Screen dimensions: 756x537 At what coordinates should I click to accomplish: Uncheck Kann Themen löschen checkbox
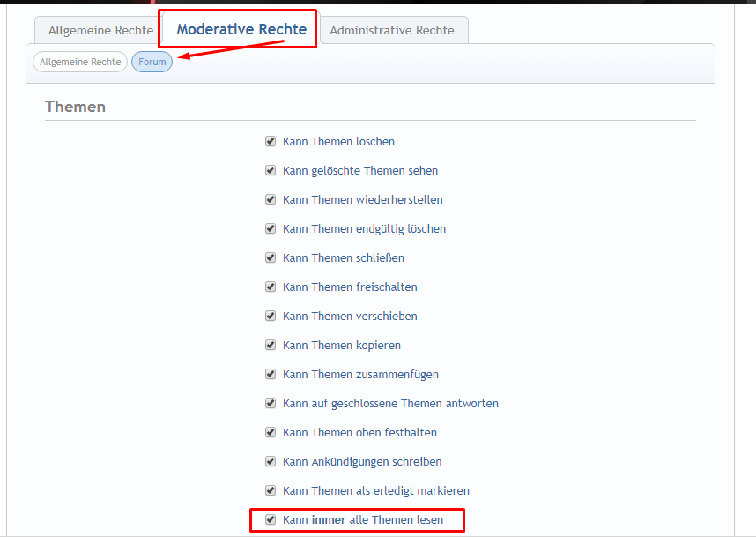tap(271, 141)
